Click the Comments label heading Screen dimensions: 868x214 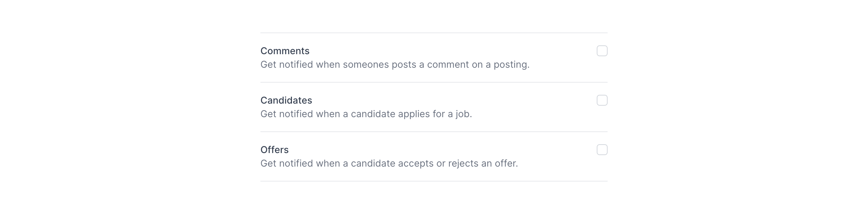tap(285, 51)
